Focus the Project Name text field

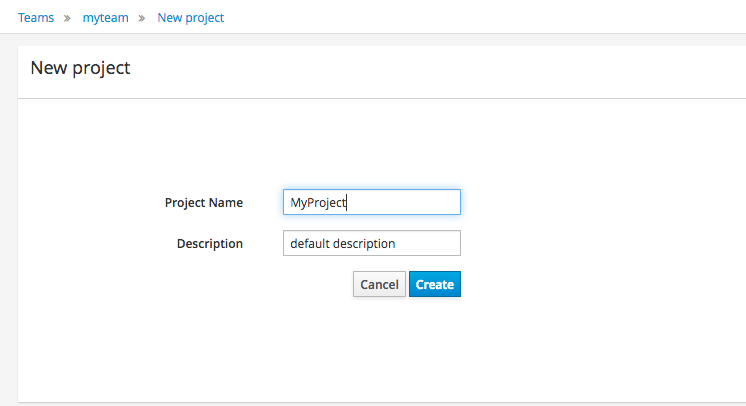pos(400,202)
